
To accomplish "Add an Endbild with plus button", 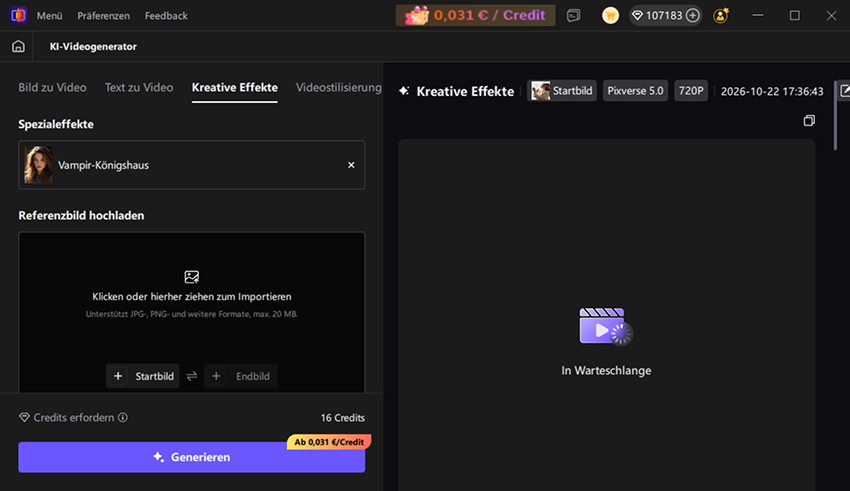I will tap(241, 376).
